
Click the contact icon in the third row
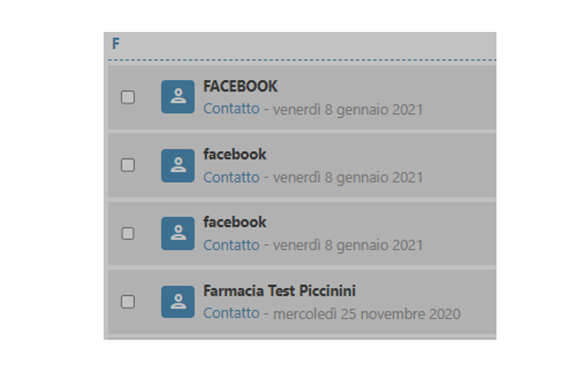click(178, 234)
